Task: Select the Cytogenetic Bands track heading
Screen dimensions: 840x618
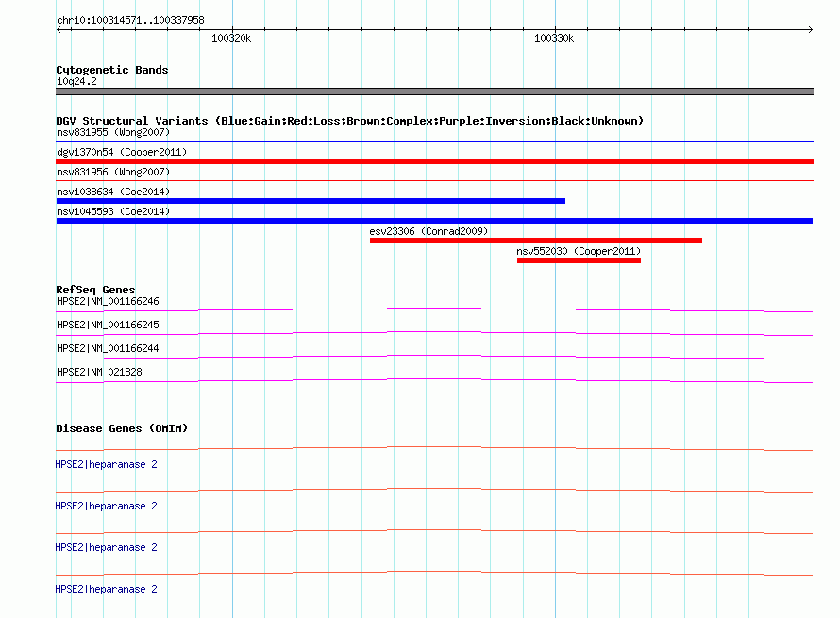Action: click(112, 70)
